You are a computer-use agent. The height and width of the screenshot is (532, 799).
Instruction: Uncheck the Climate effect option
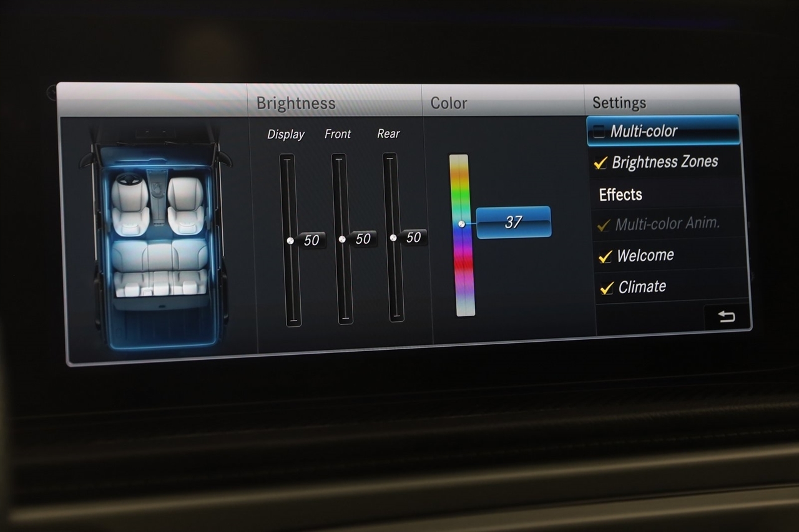607,288
